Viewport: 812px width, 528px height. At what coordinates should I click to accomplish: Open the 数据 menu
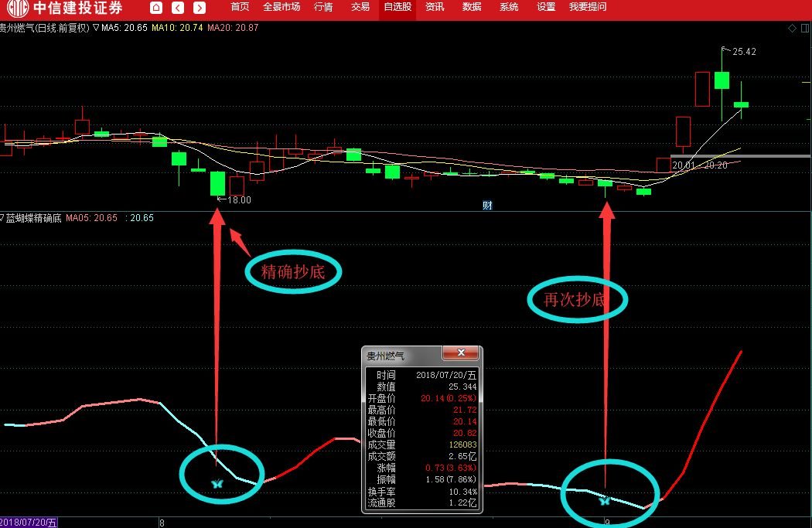coord(472,7)
